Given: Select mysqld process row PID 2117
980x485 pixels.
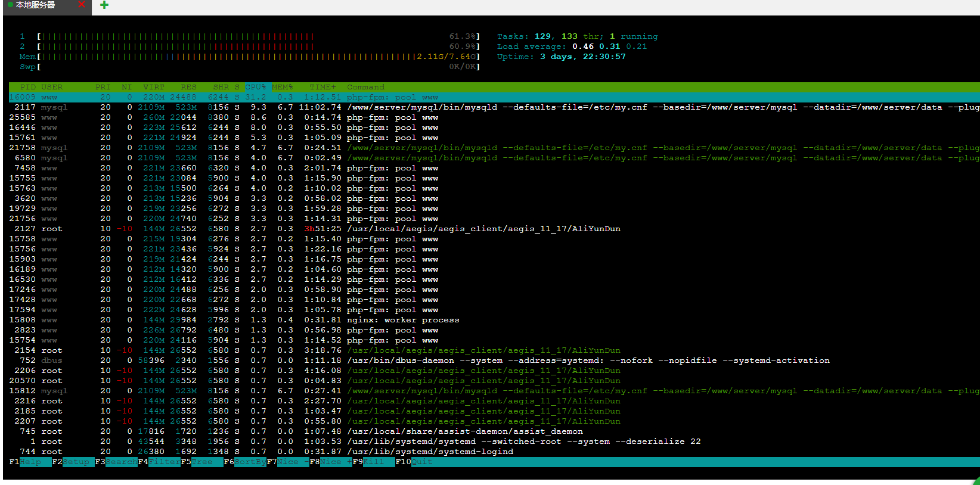Looking at the screenshot, I should coord(494,107).
